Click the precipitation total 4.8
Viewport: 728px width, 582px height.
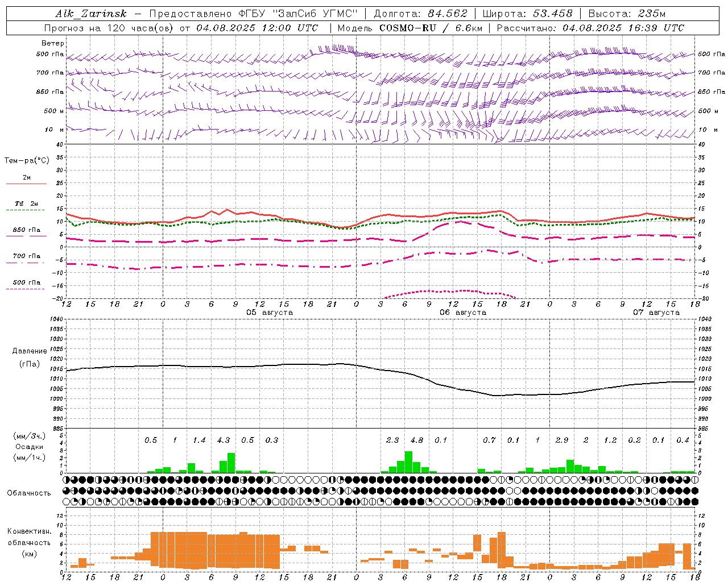pos(417,440)
